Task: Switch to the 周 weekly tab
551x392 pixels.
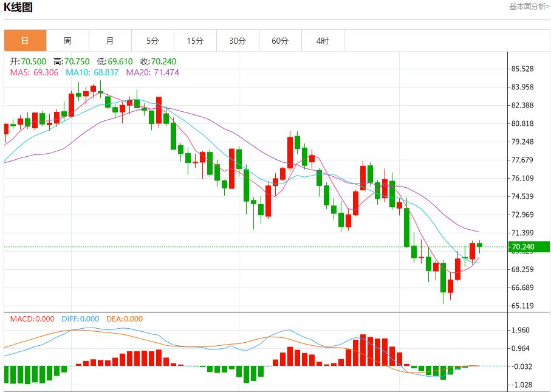Action: pyautogui.click(x=67, y=41)
